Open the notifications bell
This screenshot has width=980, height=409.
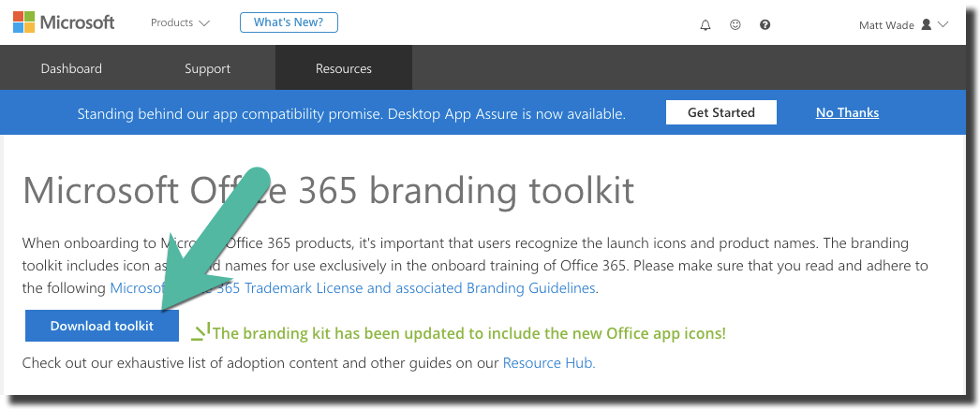pyautogui.click(x=705, y=25)
